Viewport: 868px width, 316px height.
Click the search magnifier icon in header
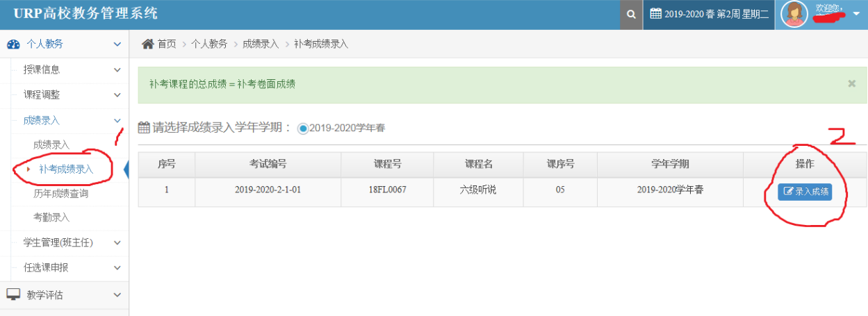point(630,14)
